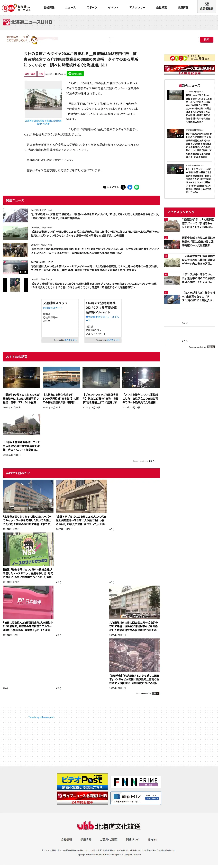
Task: Open the Tweets by uhbnews_uhb link
Action: 41,717
